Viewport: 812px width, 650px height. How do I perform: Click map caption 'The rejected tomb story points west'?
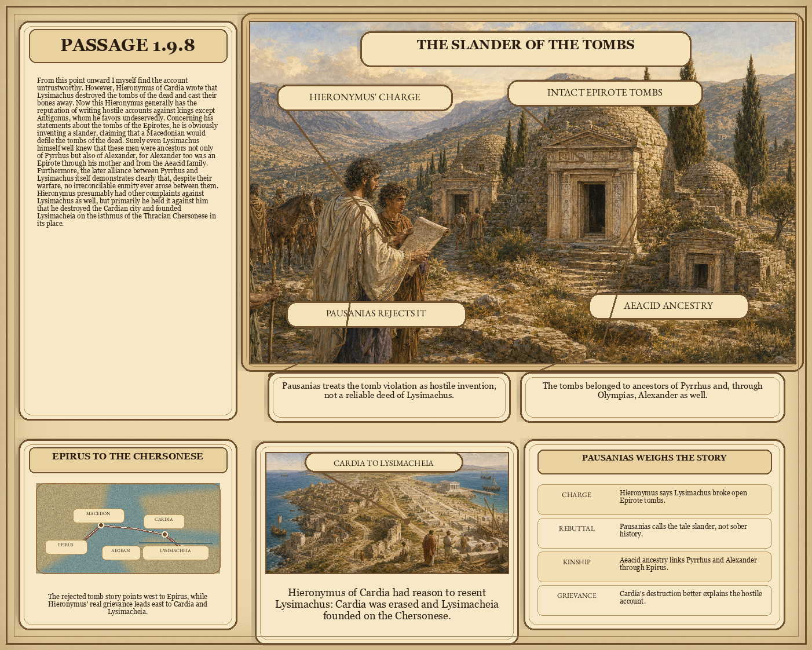pos(127,604)
